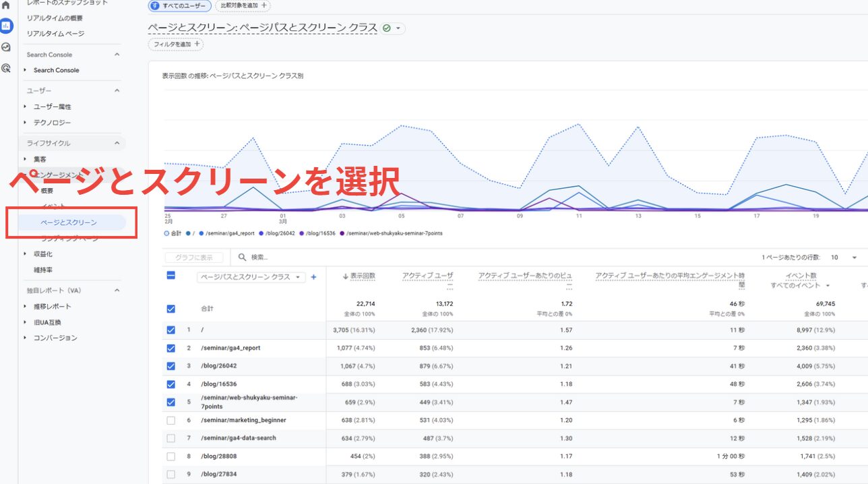The width and height of the screenshot is (868, 484).
Task: Check the /blog/27834 row checkbox
Action: click(170, 475)
